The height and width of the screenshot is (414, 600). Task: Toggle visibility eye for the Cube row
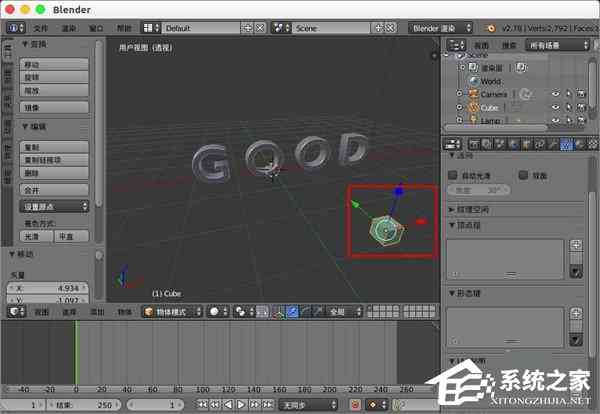point(556,108)
